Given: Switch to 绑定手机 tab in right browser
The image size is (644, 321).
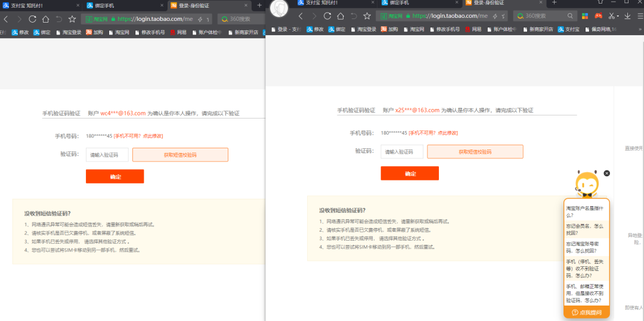Looking at the screenshot, I should [420, 2].
